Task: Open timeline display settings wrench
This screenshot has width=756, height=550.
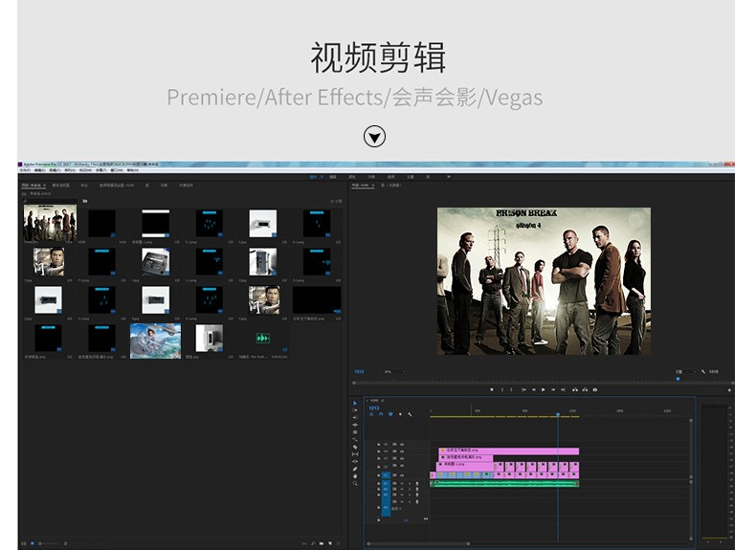Action: pyautogui.click(x=410, y=414)
